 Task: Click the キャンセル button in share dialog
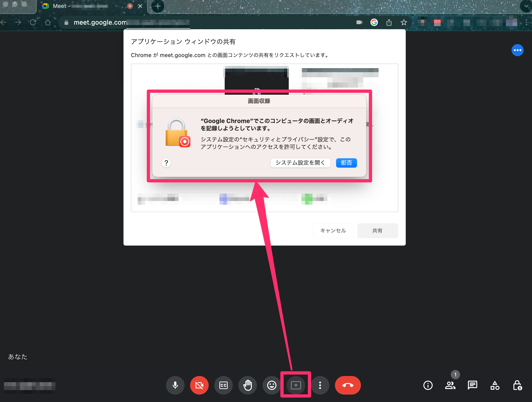click(x=333, y=230)
